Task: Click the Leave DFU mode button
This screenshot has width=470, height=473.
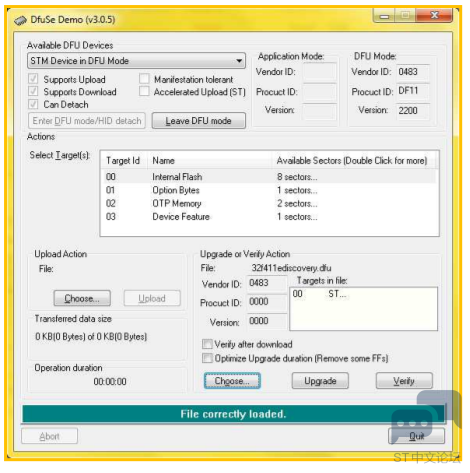Action: click(x=199, y=121)
